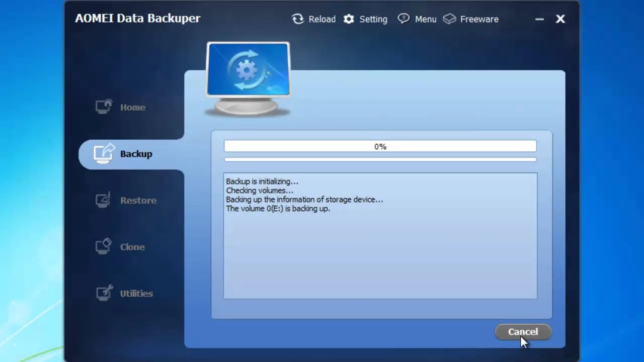Open the Home section
Viewport: 644px width, 362px height.
(x=133, y=107)
